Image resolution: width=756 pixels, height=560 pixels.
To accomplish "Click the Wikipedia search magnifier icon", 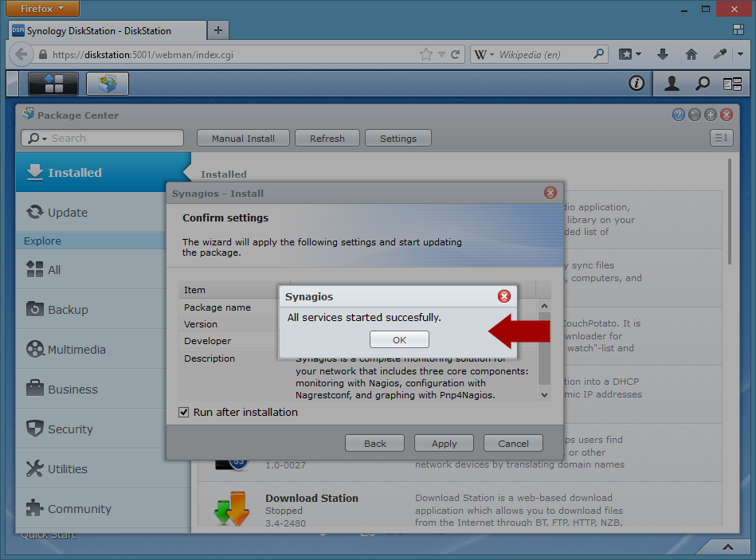I will pos(598,54).
